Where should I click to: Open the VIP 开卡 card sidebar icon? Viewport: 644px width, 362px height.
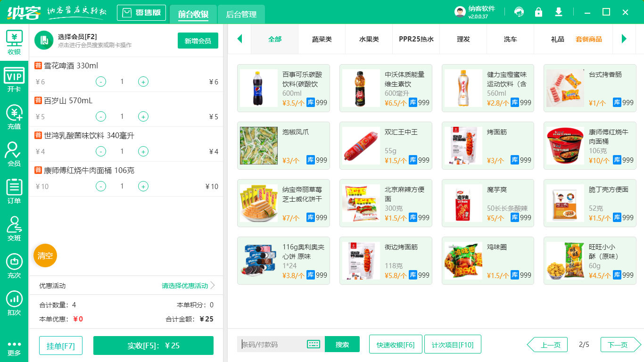[x=14, y=80]
